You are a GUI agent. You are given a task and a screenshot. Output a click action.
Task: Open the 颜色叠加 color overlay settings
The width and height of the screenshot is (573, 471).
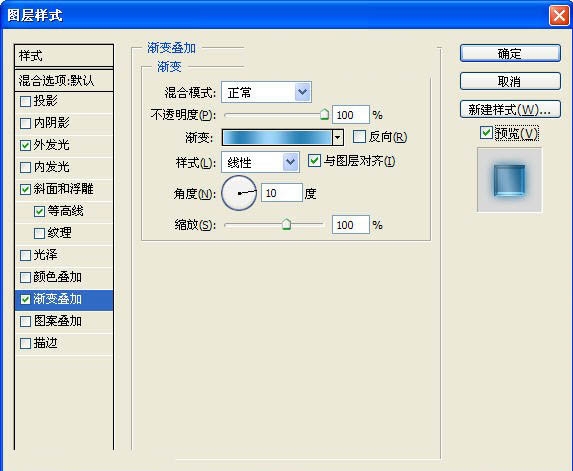58,277
